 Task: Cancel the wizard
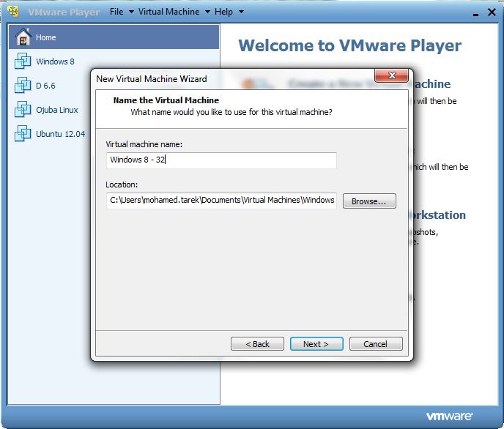376,344
